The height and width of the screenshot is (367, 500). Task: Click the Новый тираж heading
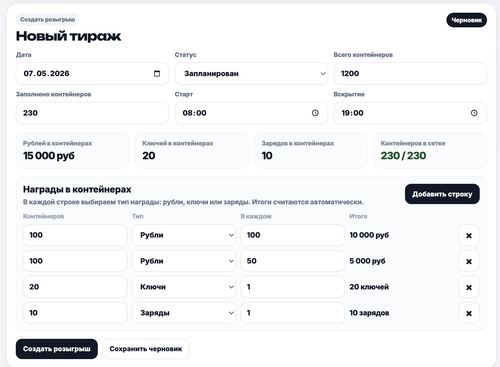68,36
